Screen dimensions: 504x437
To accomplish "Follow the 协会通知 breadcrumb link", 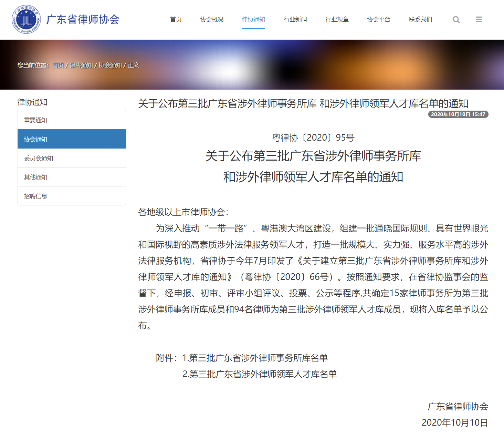I will coord(110,65).
